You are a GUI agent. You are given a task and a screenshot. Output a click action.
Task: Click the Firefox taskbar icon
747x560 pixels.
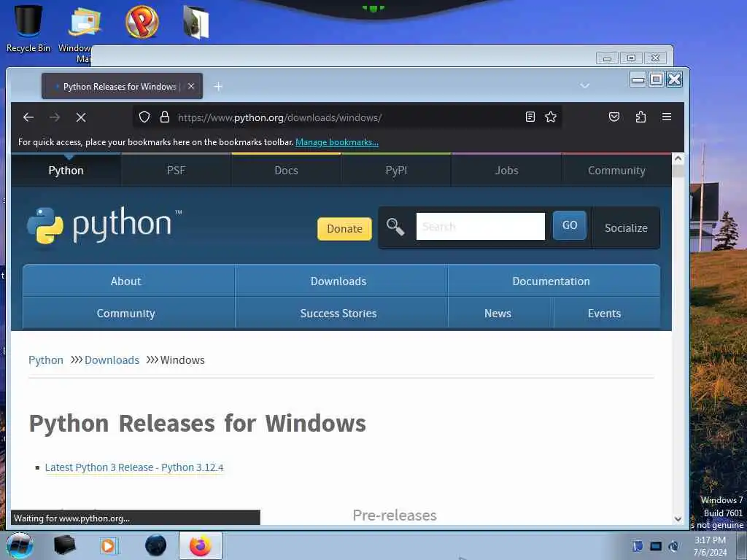tap(200, 545)
